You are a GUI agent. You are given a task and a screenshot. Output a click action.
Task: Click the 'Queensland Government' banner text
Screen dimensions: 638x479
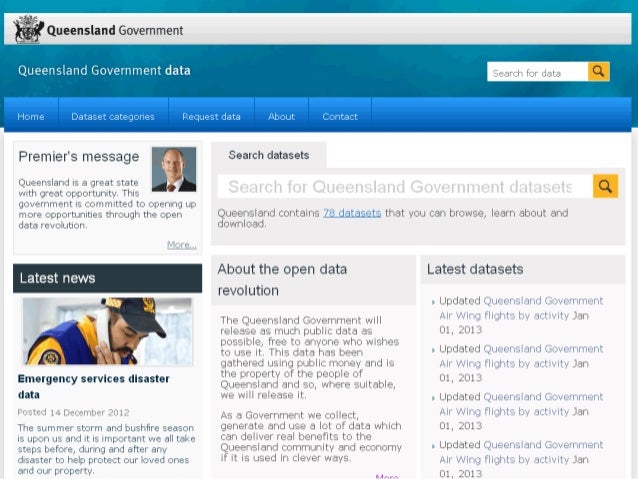115,30
